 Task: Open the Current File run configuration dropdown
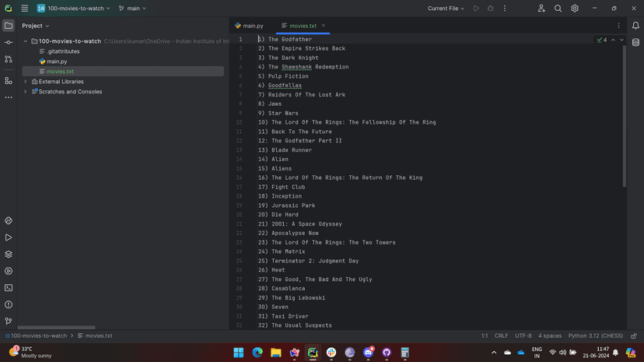click(x=446, y=9)
